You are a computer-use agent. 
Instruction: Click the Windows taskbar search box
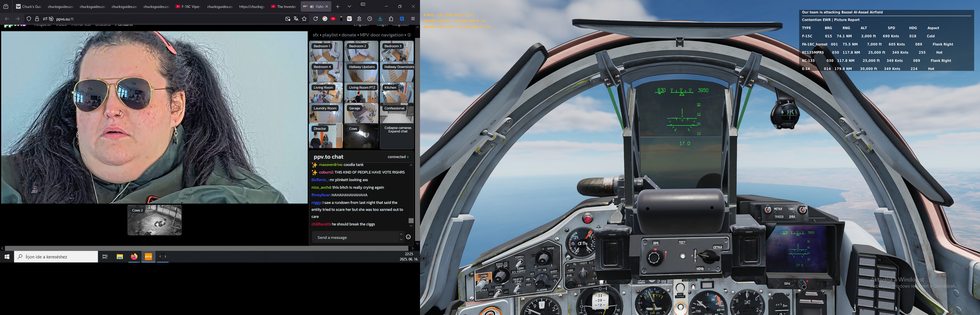click(x=56, y=257)
